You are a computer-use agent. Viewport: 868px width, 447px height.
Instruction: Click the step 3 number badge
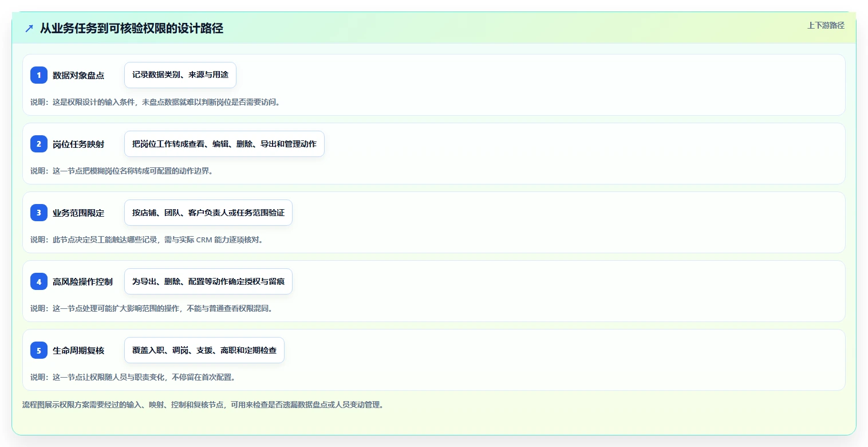(x=39, y=213)
